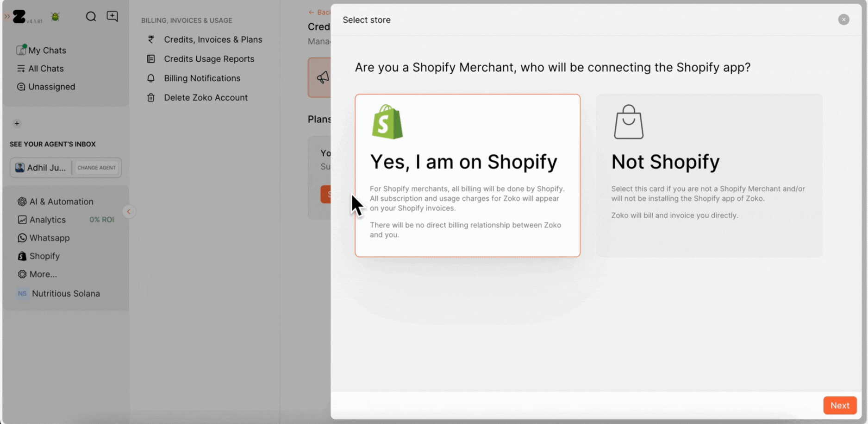Image resolution: width=868 pixels, height=424 pixels.
Task: Open search with the magnifier icon
Action: (x=91, y=17)
